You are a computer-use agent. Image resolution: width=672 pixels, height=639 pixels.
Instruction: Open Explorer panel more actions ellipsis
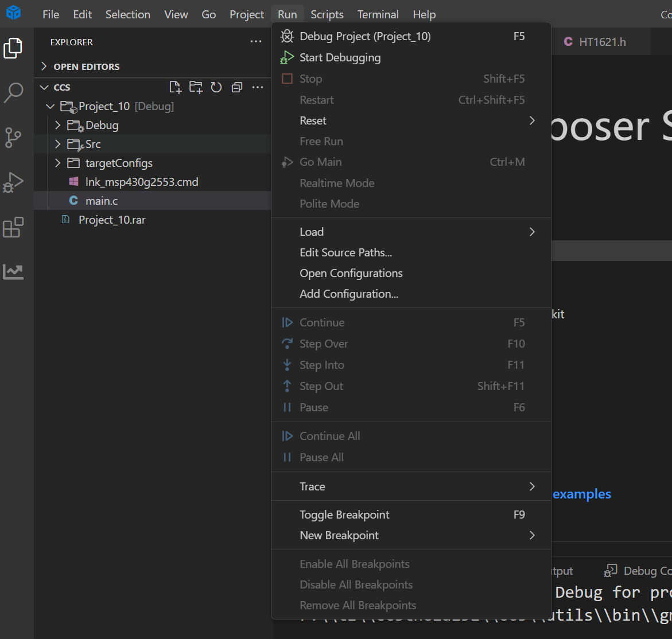(x=256, y=42)
